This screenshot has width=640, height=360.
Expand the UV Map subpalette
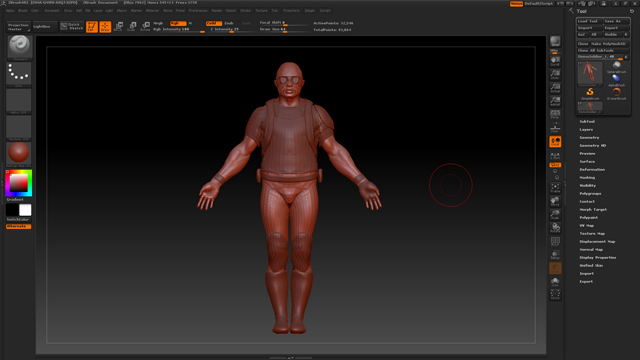(x=587, y=226)
